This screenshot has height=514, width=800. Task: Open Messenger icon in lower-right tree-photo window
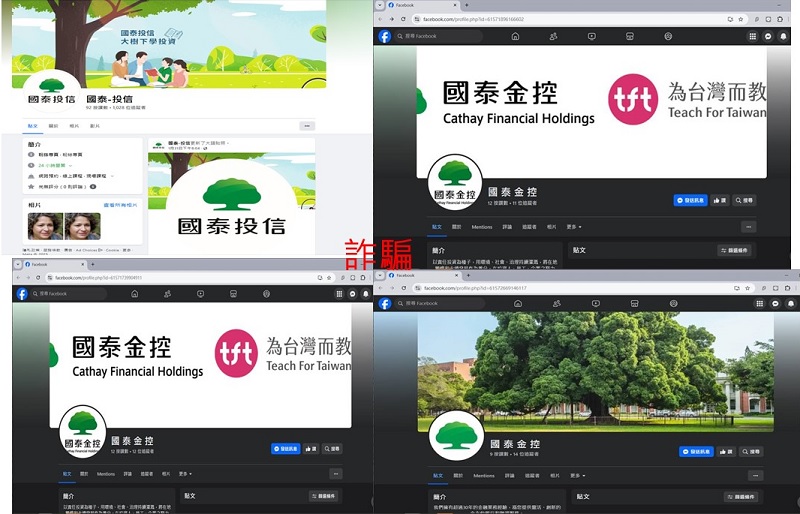[x=776, y=303]
